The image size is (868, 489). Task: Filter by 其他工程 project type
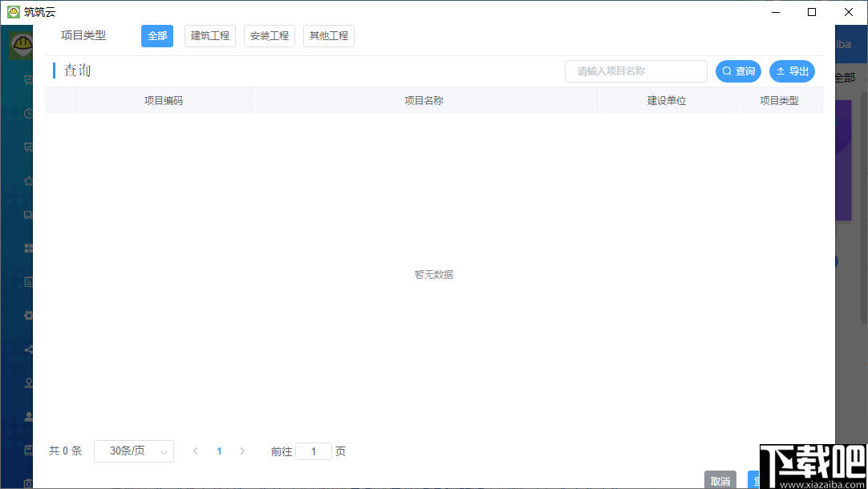(329, 36)
